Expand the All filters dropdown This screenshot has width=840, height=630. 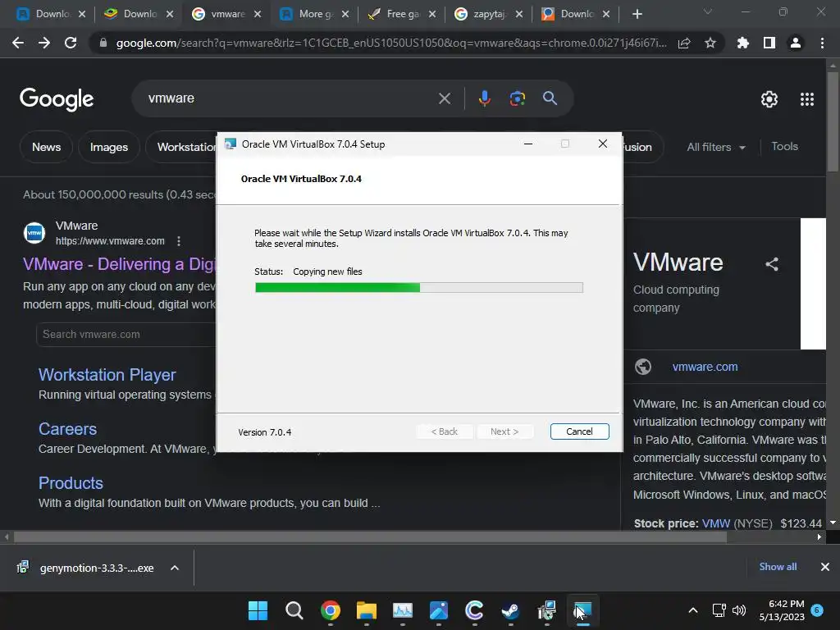coord(715,147)
